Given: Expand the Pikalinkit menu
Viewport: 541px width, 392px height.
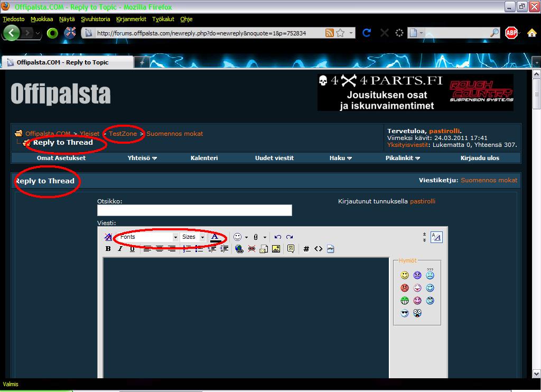Looking at the screenshot, I should pyautogui.click(x=403, y=158).
